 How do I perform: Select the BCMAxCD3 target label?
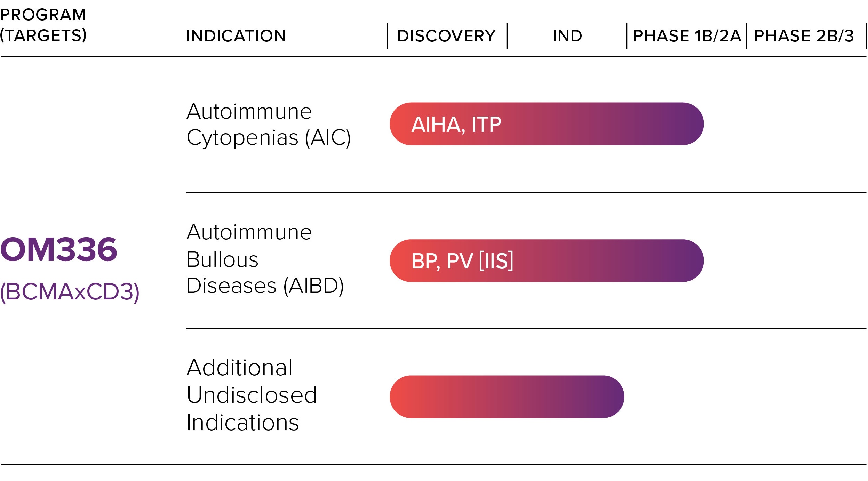(x=70, y=291)
